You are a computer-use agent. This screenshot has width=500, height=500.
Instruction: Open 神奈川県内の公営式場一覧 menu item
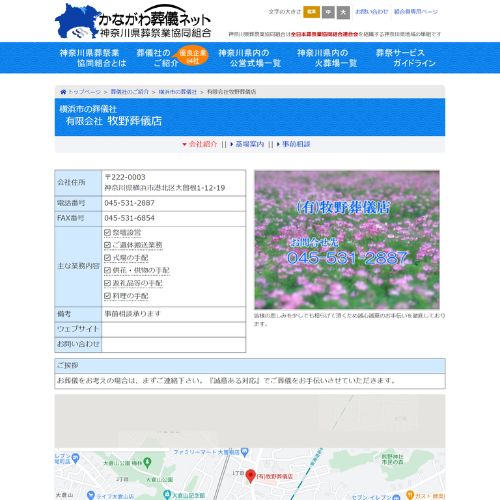(x=249, y=58)
